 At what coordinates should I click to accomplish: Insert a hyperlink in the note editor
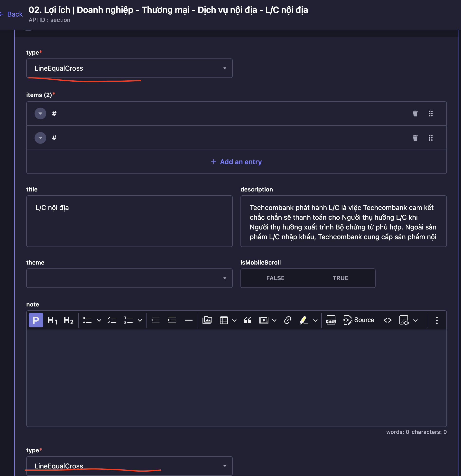click(x=287, y=320)
